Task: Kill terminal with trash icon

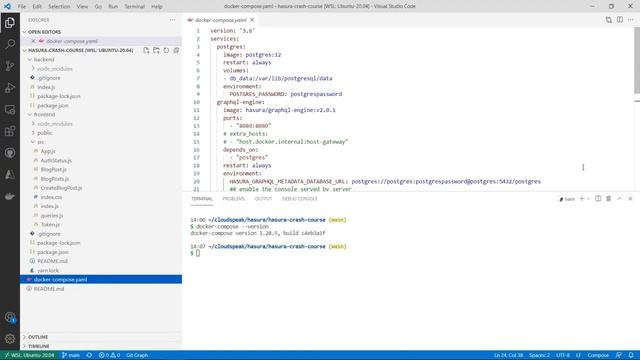Action: pos(609,199)
